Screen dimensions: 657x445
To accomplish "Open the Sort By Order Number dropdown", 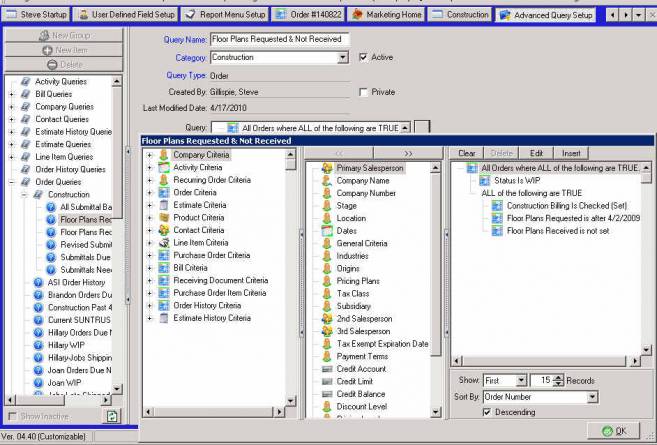I will click(592, 397).
